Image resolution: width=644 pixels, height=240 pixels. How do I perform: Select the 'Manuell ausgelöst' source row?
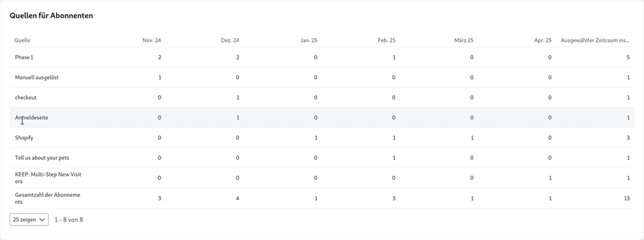point(322,77)
